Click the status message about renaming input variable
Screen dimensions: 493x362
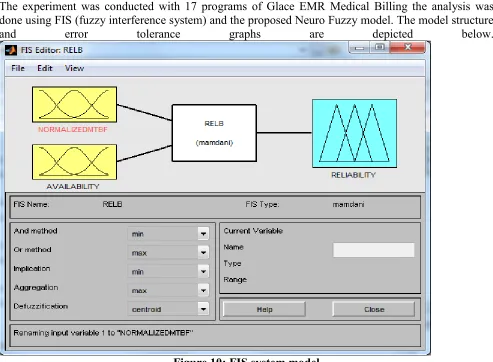[103, 333]
